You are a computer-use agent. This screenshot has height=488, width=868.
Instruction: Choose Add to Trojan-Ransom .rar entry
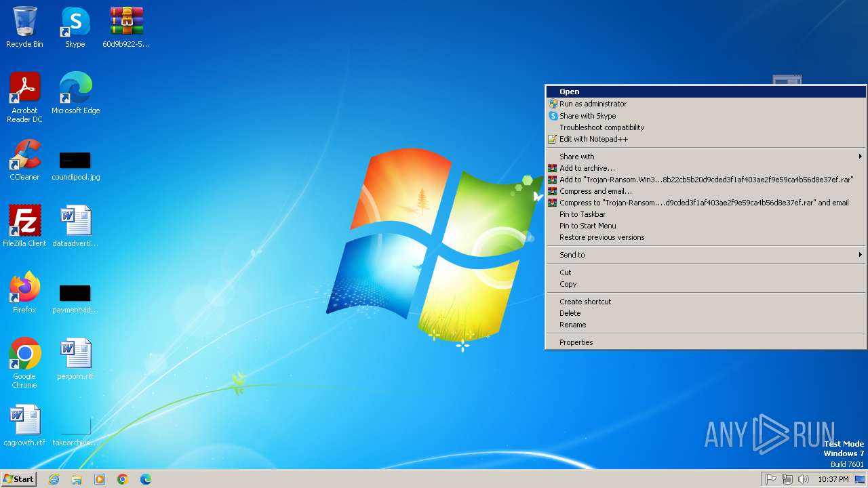pos(706,180)
